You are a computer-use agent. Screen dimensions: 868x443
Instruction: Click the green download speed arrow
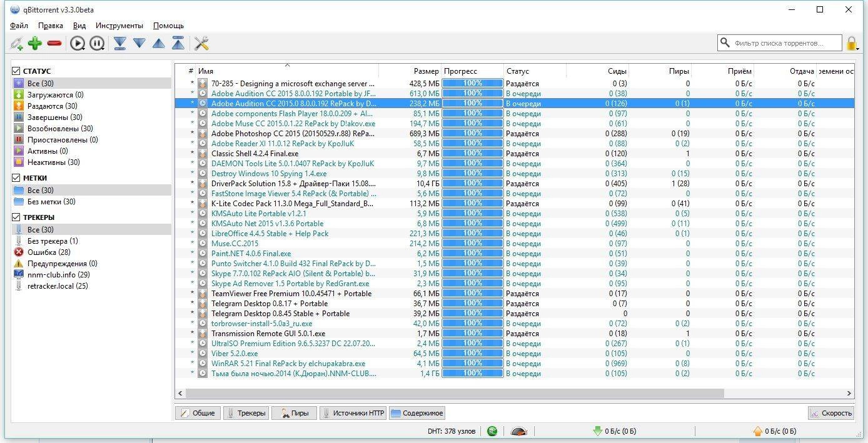(597, 431)
